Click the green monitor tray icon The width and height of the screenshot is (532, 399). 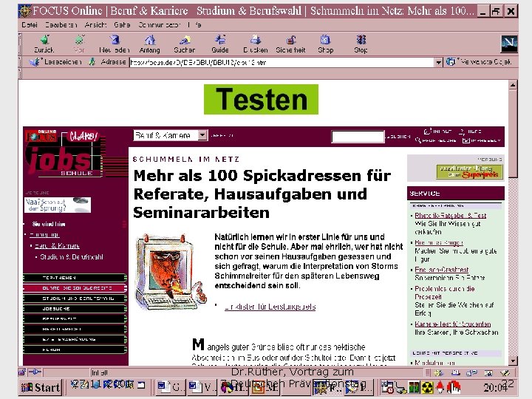pyautogui.click(x=414, y=387)
